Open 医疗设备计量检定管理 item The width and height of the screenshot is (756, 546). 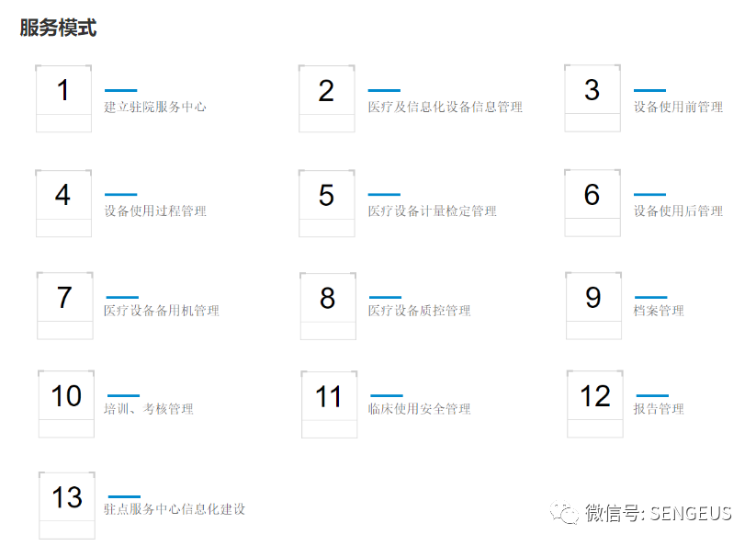[x=432, y=210]
